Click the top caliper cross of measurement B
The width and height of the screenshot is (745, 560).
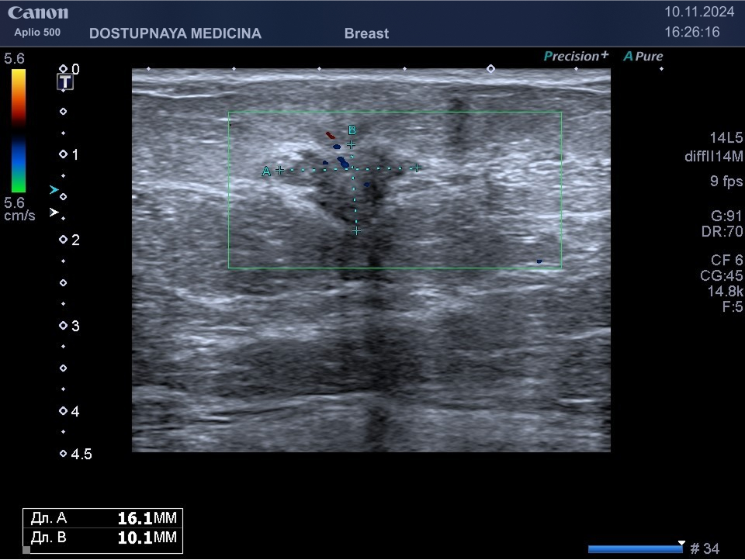pos(351,144)
